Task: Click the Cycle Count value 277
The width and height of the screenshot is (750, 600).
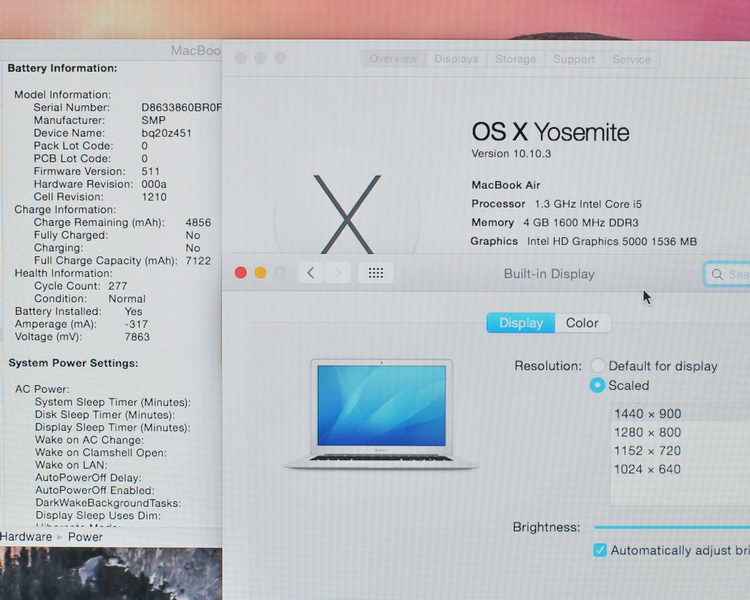Action: (x=118, y=286)
